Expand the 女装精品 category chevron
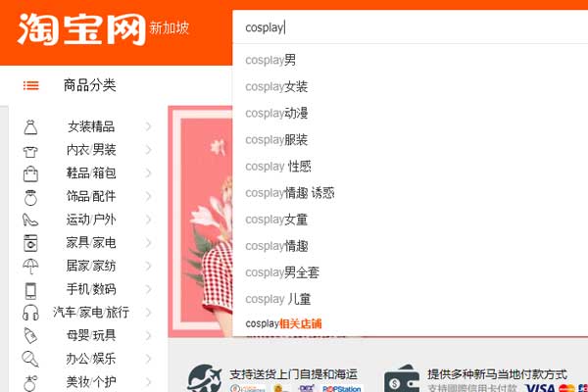This screenshot has width=588, height=392. click(148, 126)
